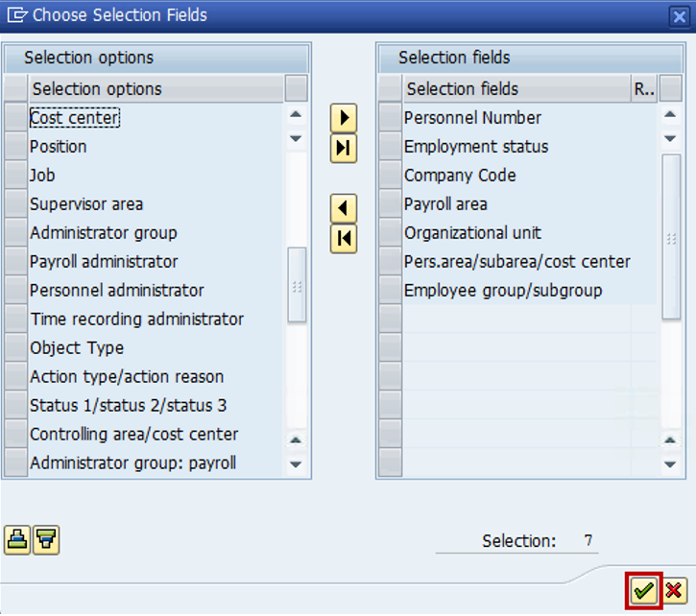Close the Choose Selection Fields dialog
Viewport: 696px width, 616px height.
pos(679,15)
